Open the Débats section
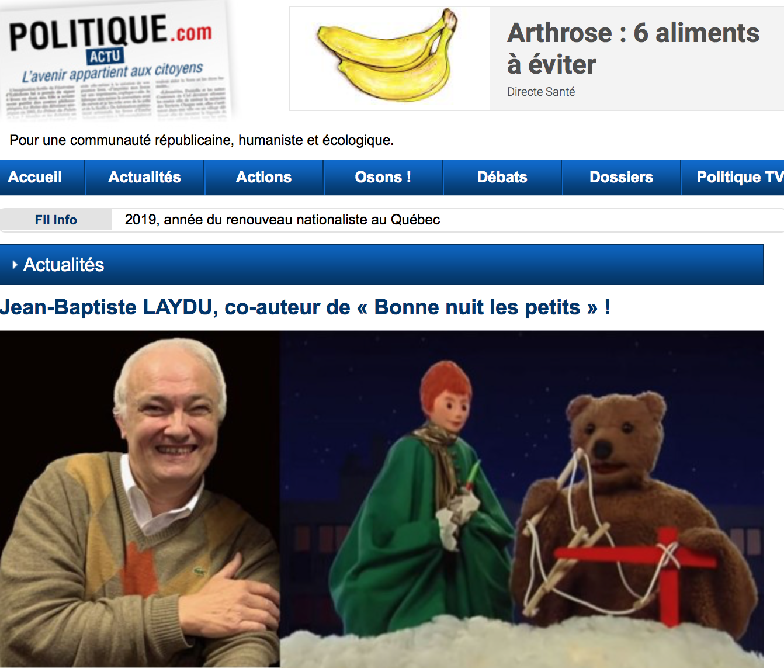Image resolution: width=784 pixels, height=672 pixels. 502,177
